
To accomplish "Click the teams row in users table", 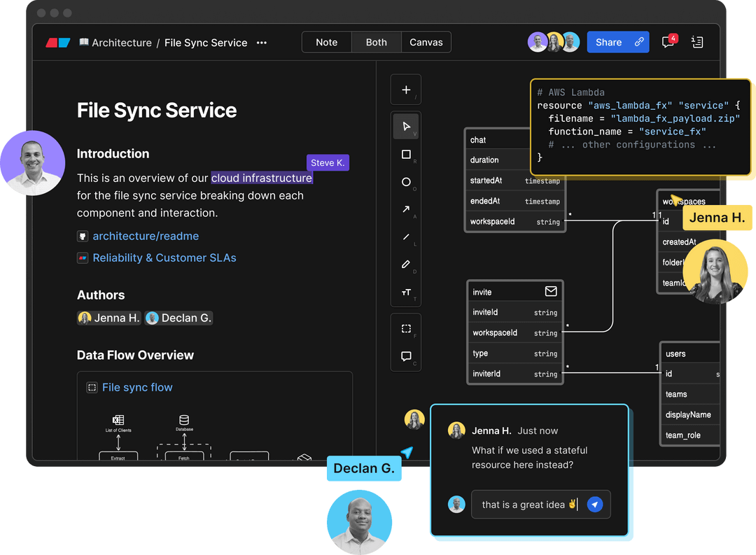I will [x=690, y=395].
